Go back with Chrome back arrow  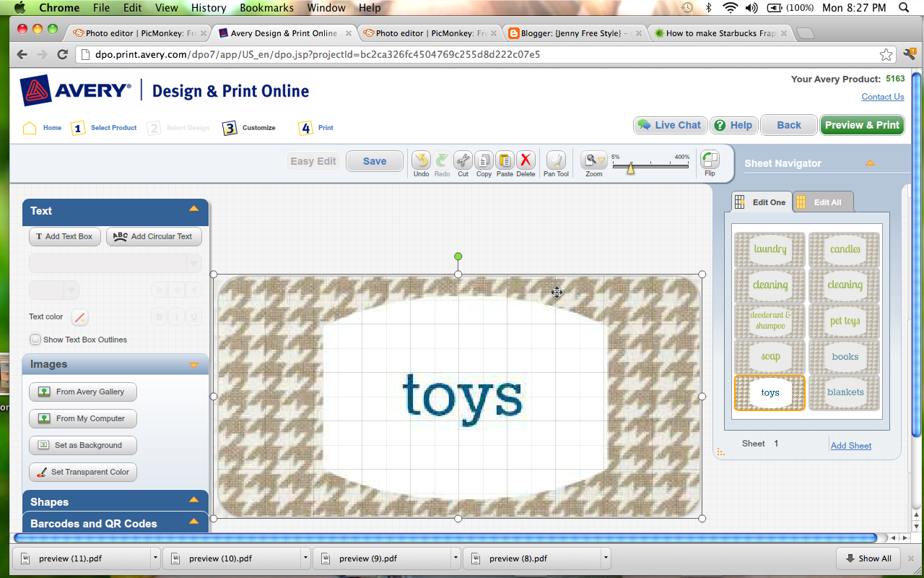(22, 54)
